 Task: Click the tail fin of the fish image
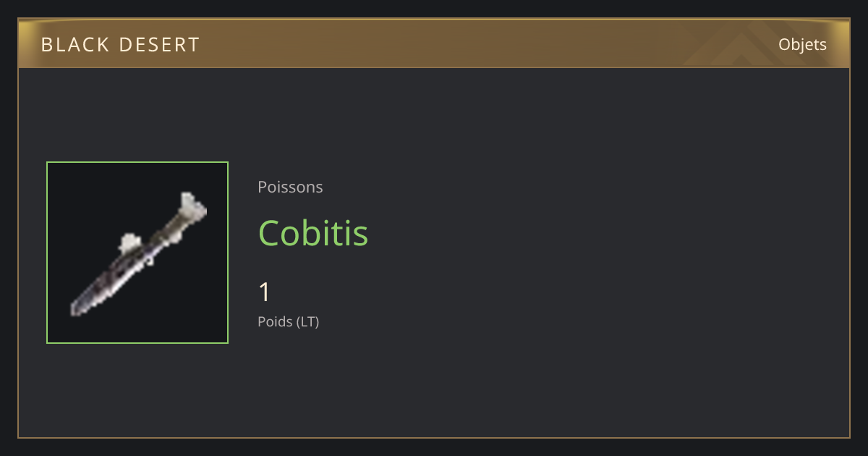pos(192,206)
